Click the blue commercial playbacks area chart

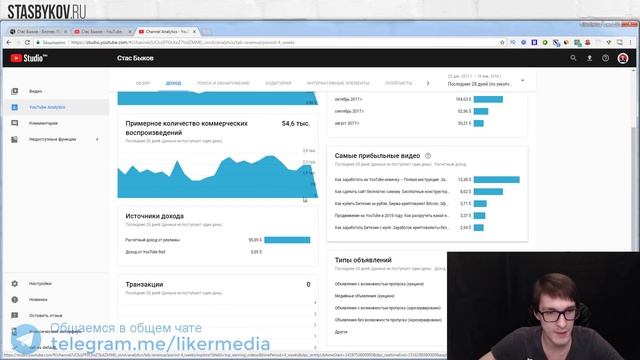pyautogui.click(x=217, y=176)
